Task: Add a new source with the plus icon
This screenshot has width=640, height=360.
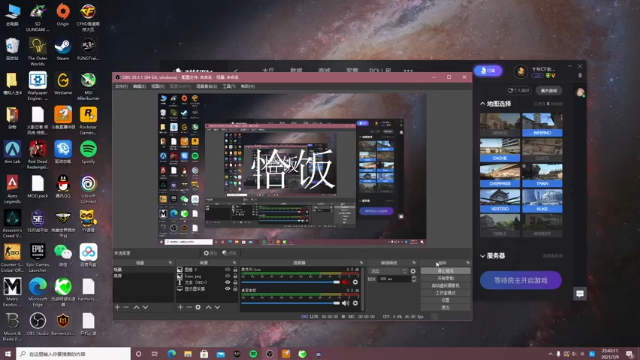Action: coord(180,307)
